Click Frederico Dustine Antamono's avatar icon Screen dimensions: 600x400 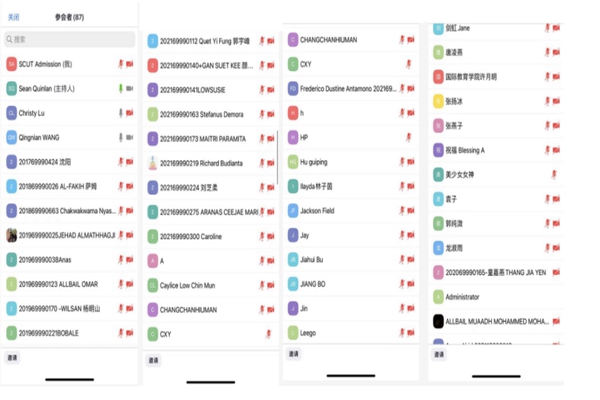[293, 88]
